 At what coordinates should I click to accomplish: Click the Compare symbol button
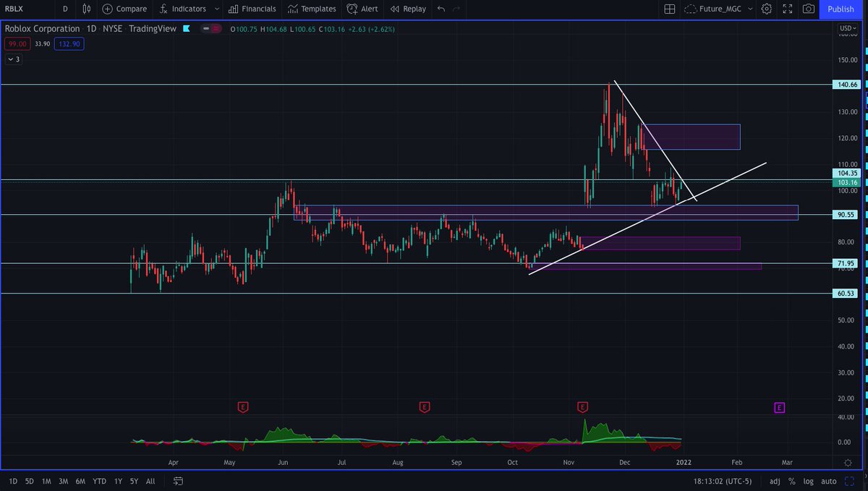[x=124, y=9]
